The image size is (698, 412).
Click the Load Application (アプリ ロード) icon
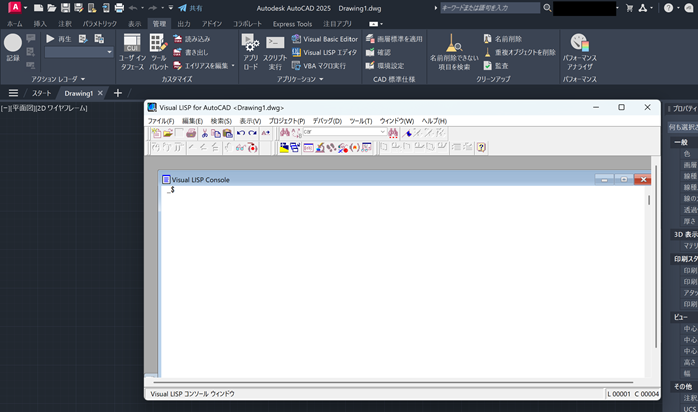tap(250, 49)
